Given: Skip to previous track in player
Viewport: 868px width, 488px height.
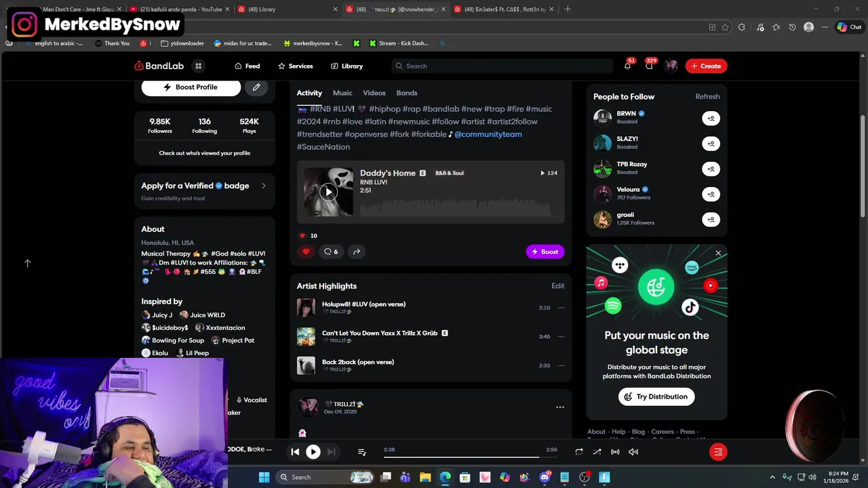Looking at the screenshot, I should point(295,451).
